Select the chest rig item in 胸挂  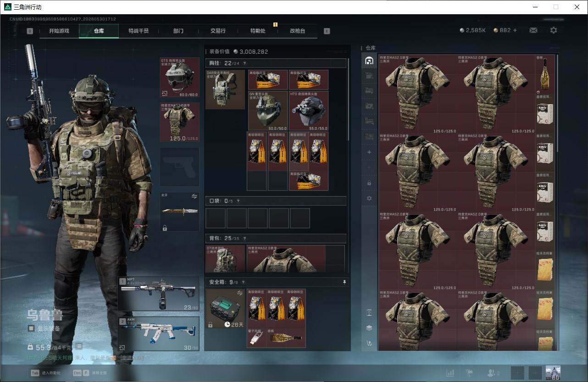pyautogui.click(x=225, y=90)
